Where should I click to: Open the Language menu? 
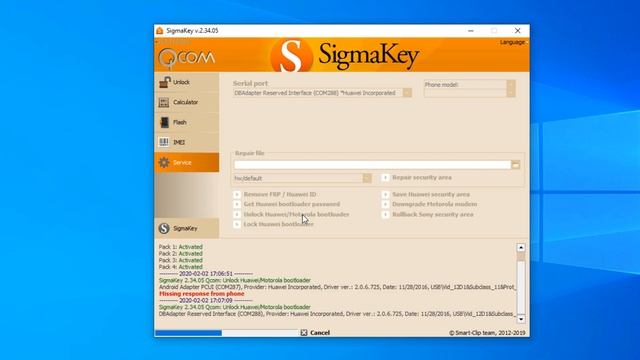point(513,42)
